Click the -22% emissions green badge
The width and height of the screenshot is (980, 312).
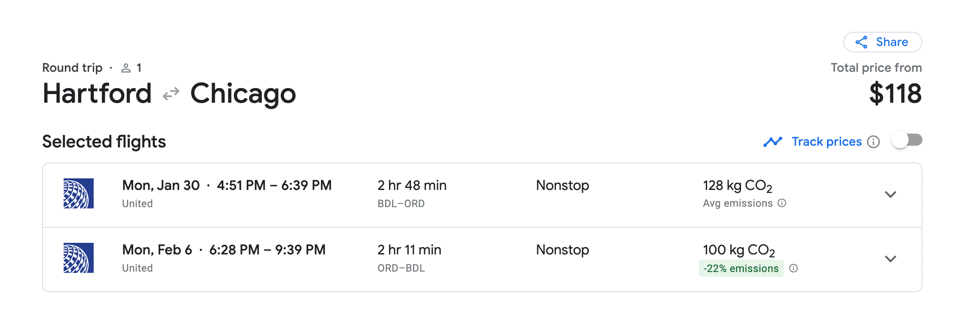(741, 268)
